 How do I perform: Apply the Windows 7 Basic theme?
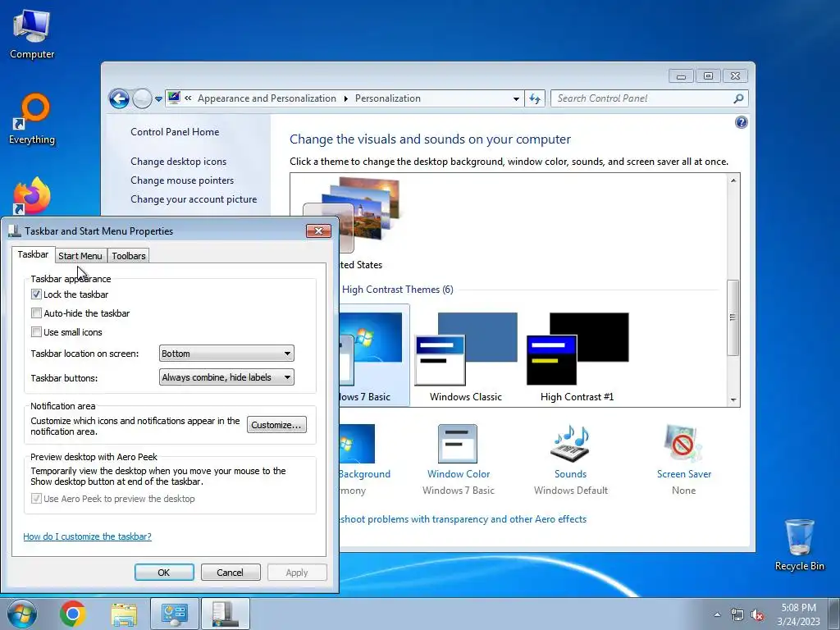pyautogui.click(x=373, y=356)
